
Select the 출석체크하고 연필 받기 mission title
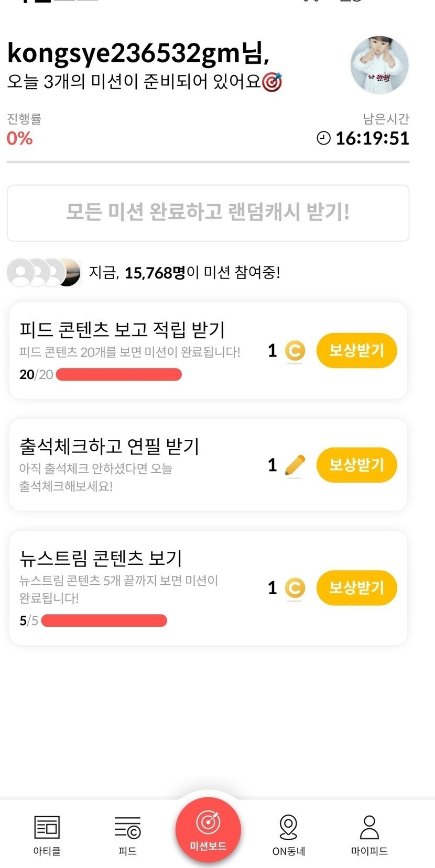[x=110, y=447]
